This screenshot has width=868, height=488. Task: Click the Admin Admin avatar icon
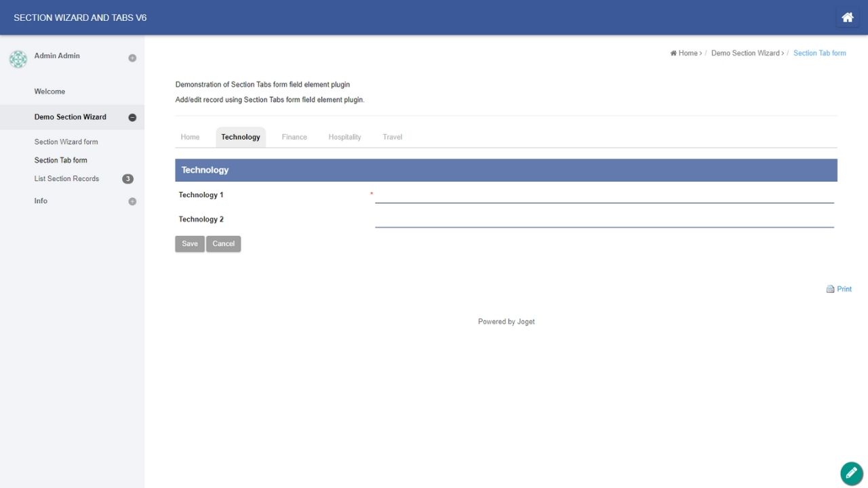[x=18, y=59]
